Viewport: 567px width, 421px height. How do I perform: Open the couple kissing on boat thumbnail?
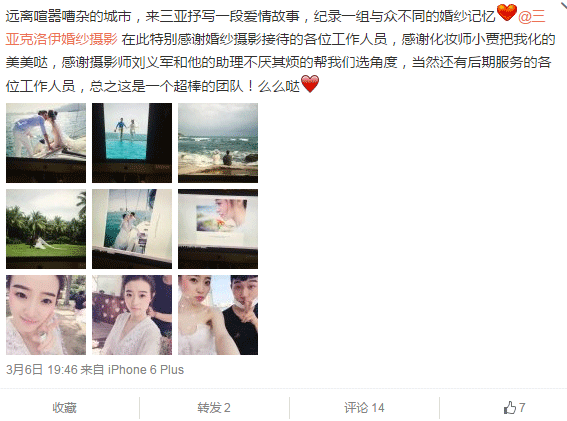click(46, 143)
